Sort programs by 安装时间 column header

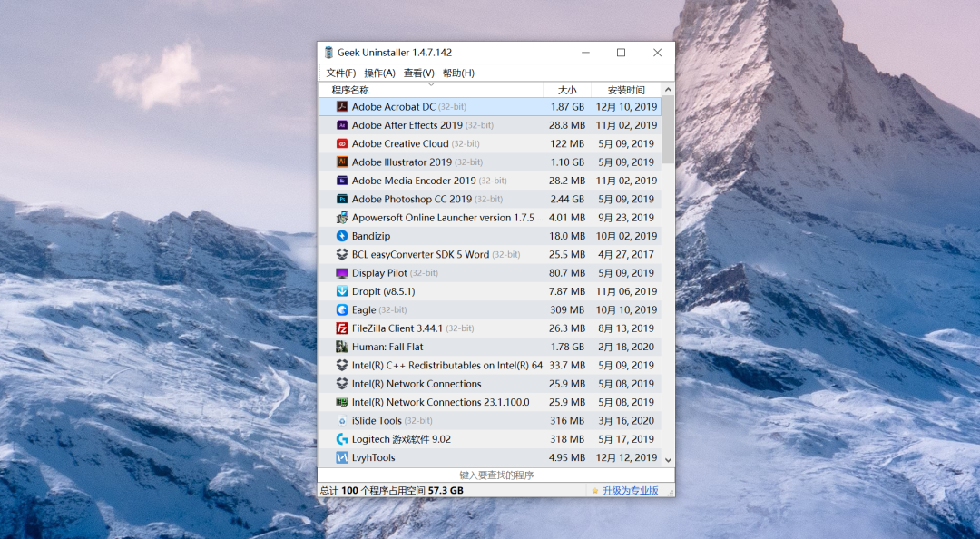626,90
